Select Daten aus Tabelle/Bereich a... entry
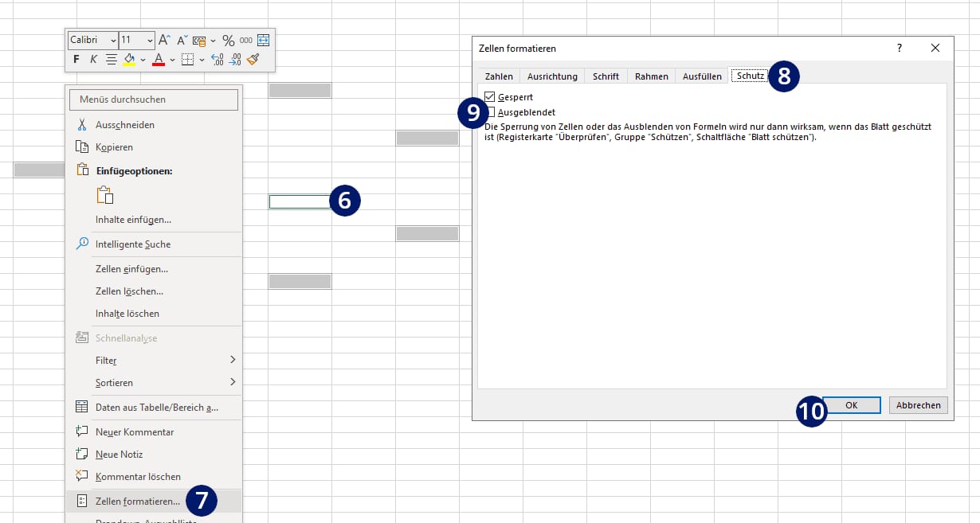This screenshot has height=523, width=980. pos(154,408)
